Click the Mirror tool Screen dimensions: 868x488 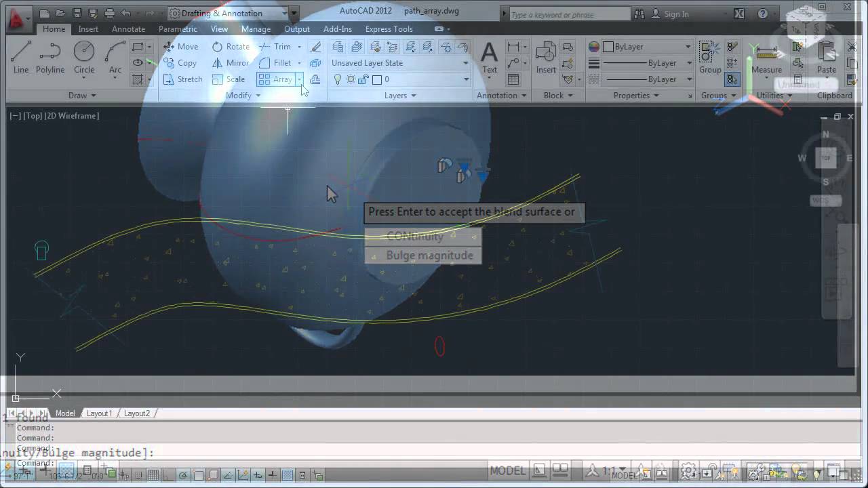point(231,63)
